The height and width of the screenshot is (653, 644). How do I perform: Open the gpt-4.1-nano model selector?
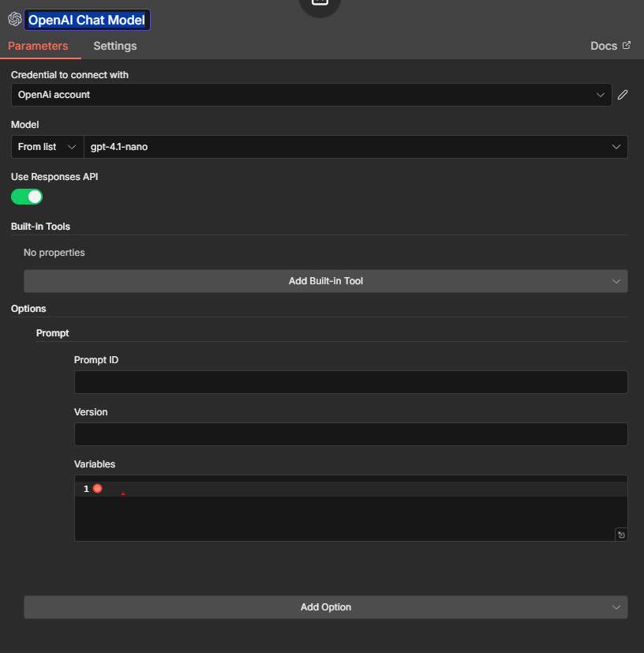(355, 147)
